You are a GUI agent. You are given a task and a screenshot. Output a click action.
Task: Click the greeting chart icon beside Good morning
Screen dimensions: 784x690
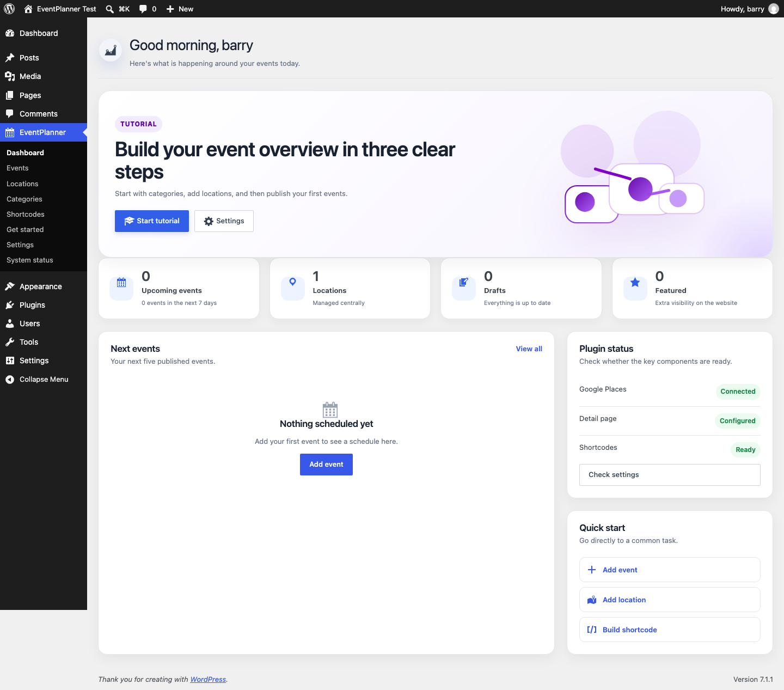(x=111, y=50)
